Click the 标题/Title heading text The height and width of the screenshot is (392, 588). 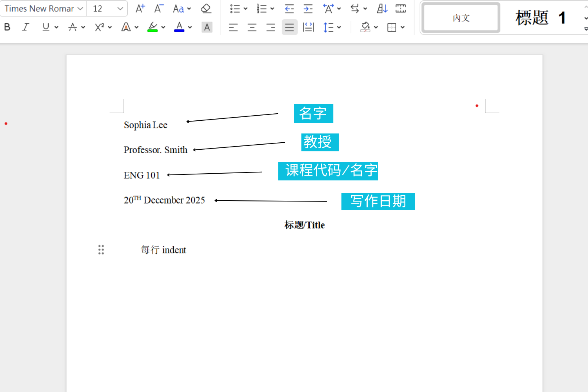pyautogui.click(x=305, y=225)
